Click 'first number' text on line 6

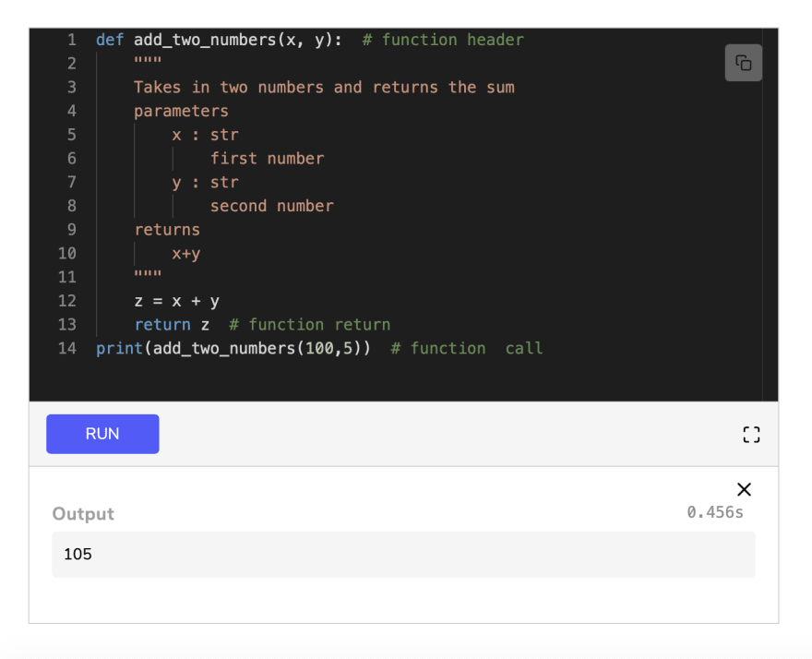click(267, 159)
